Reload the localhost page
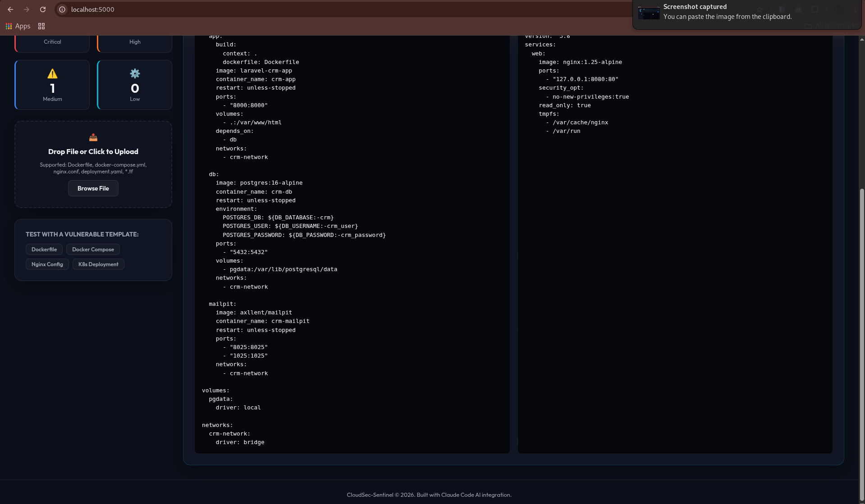 pos(43,9)
